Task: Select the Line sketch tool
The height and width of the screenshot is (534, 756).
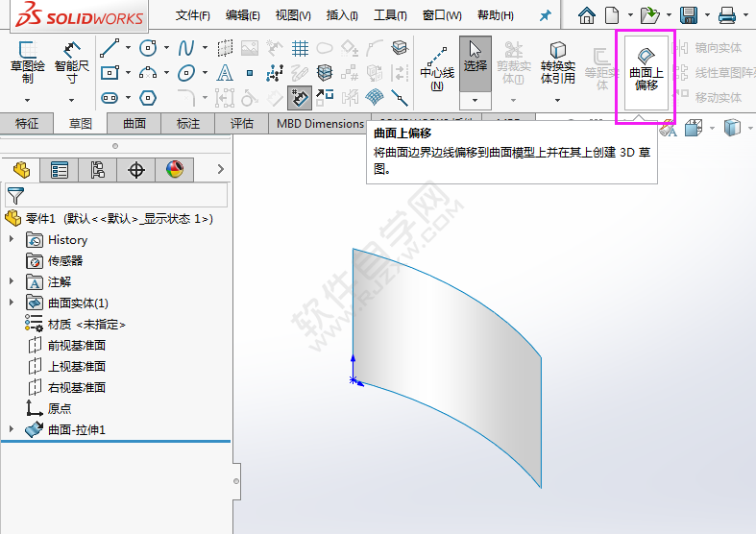Action: 110,48
